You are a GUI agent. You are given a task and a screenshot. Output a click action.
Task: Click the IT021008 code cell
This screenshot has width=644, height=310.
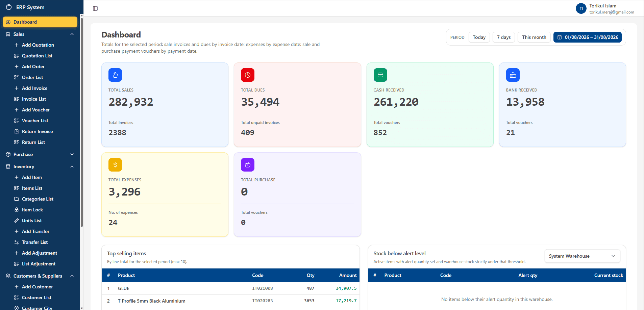tap(263, 288)
